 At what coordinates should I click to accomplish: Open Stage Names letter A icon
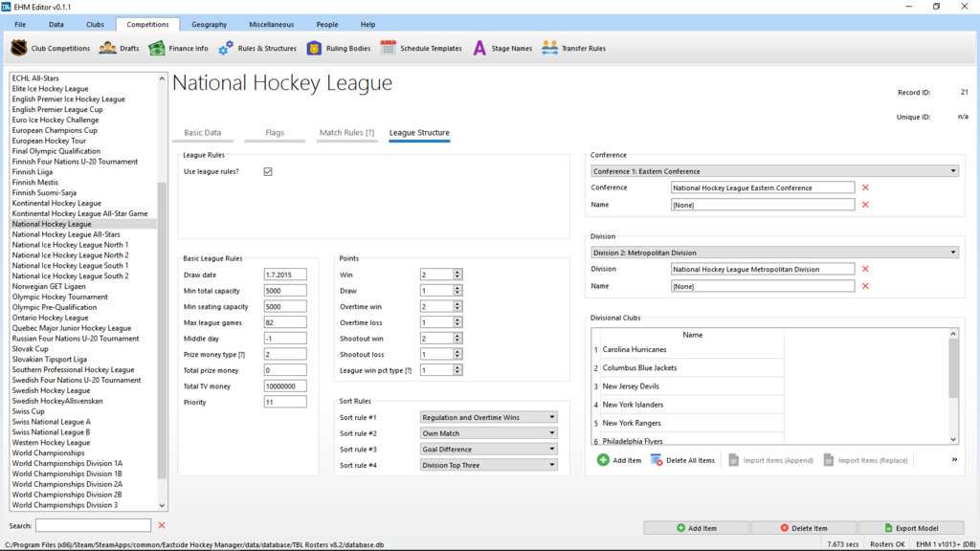479,48
